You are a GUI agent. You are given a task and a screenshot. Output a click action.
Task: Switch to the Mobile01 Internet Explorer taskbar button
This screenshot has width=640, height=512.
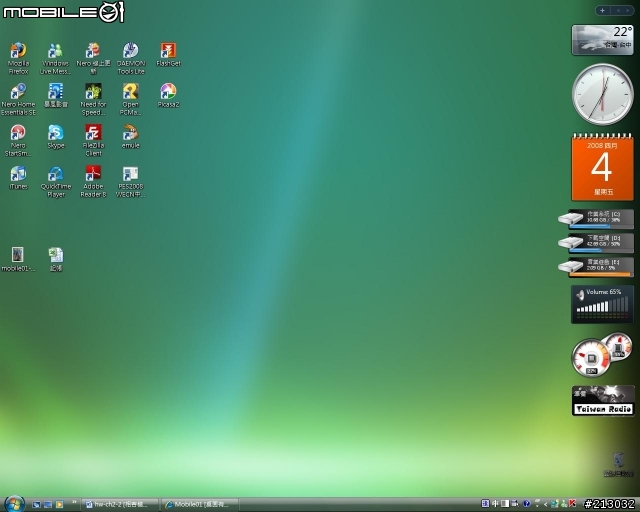200,505
